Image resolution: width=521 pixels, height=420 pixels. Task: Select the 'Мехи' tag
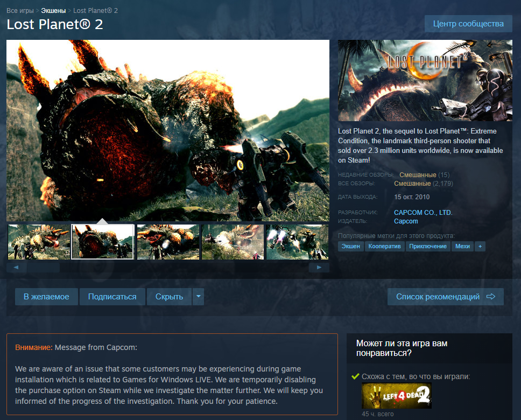(462, 247)
